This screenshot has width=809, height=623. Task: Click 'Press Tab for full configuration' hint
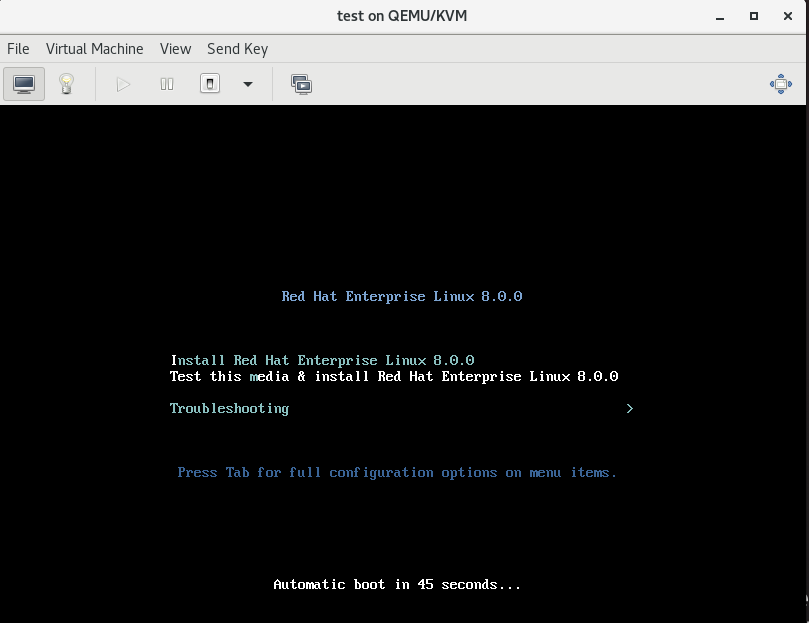click(397, 473)
